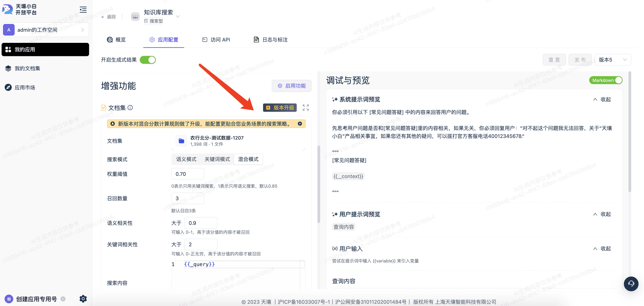
Task: Open the customer support headset icon
Action: (631, 283)
